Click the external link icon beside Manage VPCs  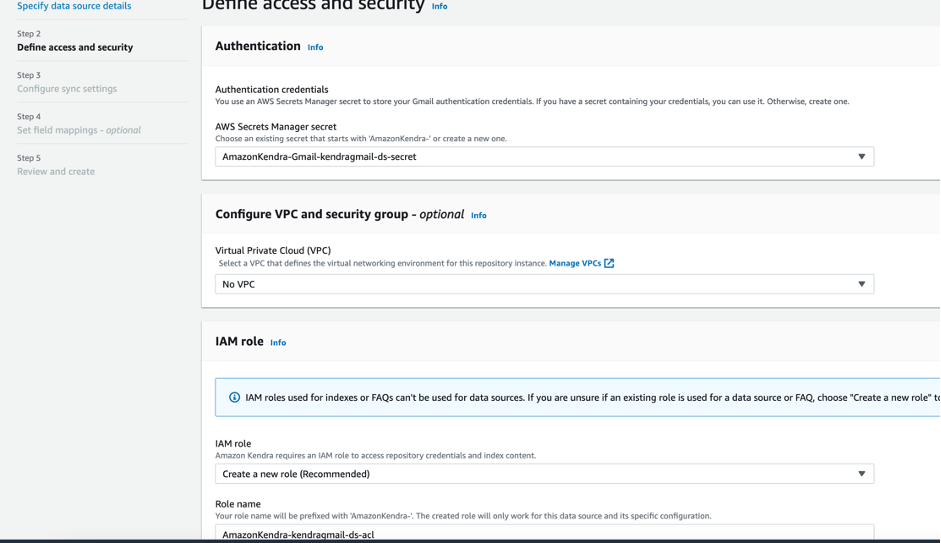coord(609,263)
